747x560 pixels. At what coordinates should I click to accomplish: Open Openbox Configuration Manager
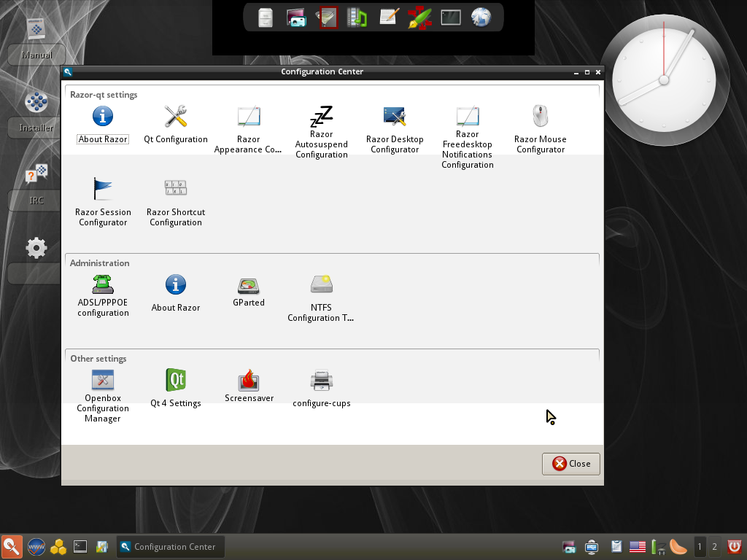(x=103, y=396)
